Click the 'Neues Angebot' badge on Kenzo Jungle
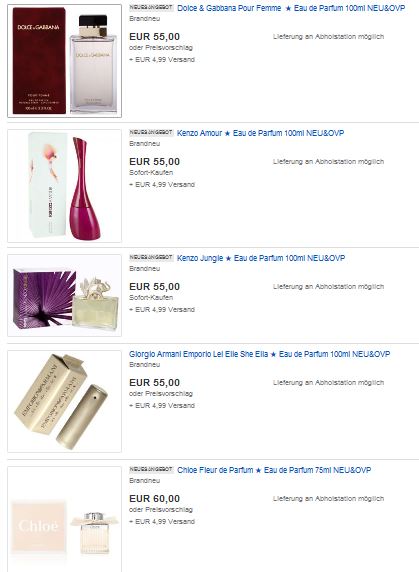This screenshot has width=419, height=572. click(151, 258)
